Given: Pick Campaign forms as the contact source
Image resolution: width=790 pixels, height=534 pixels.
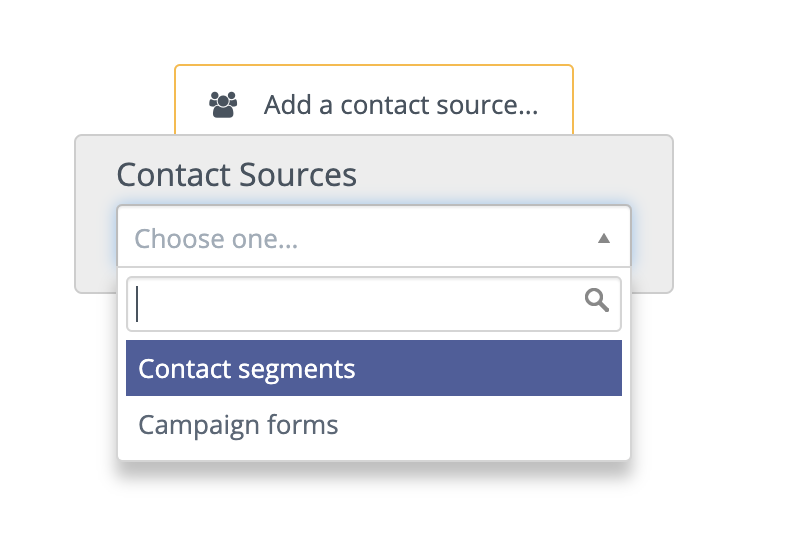Looking at the screenshot, I should point(374,425).
